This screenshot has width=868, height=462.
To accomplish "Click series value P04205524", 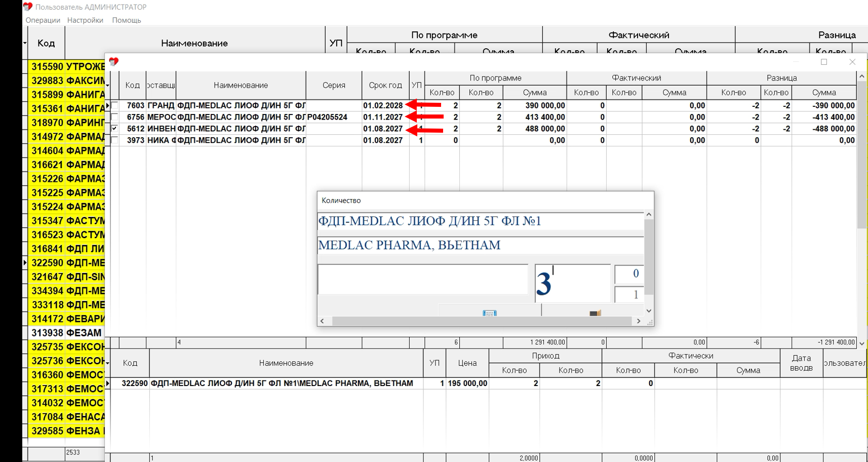I will pyautogui.click(x=327, y=117).
